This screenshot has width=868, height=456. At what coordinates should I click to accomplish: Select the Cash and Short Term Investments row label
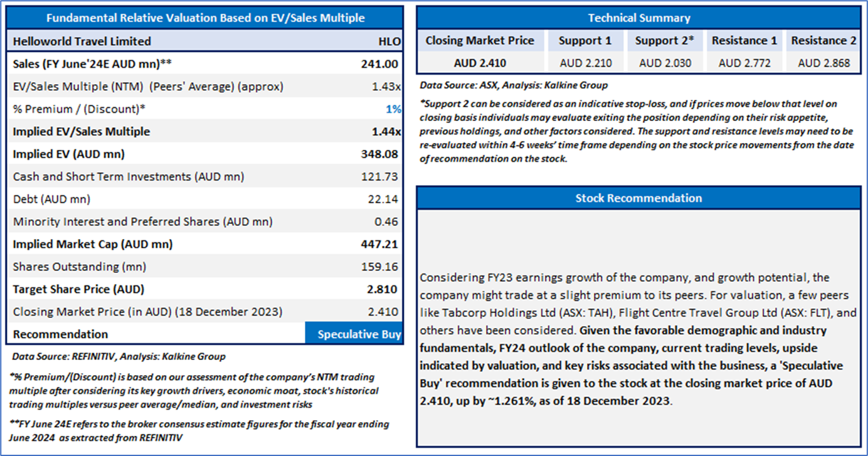[129, 177]
